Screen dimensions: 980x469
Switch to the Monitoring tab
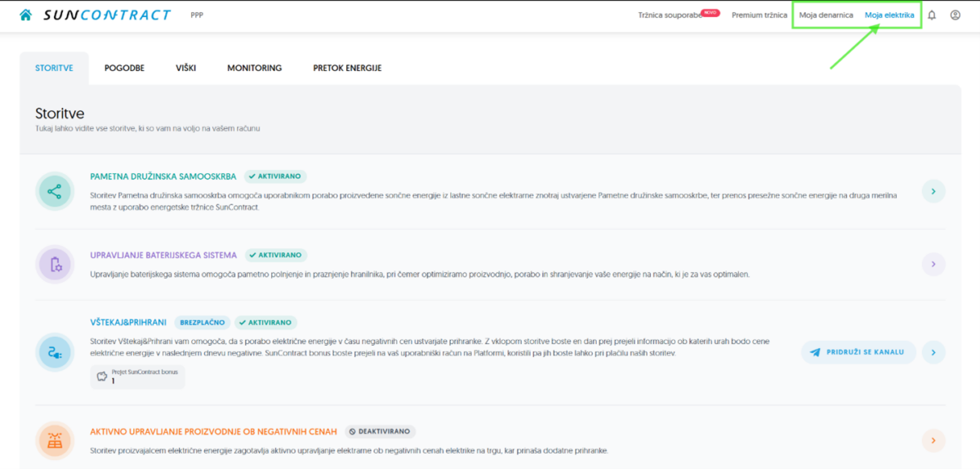coord(254,68)
